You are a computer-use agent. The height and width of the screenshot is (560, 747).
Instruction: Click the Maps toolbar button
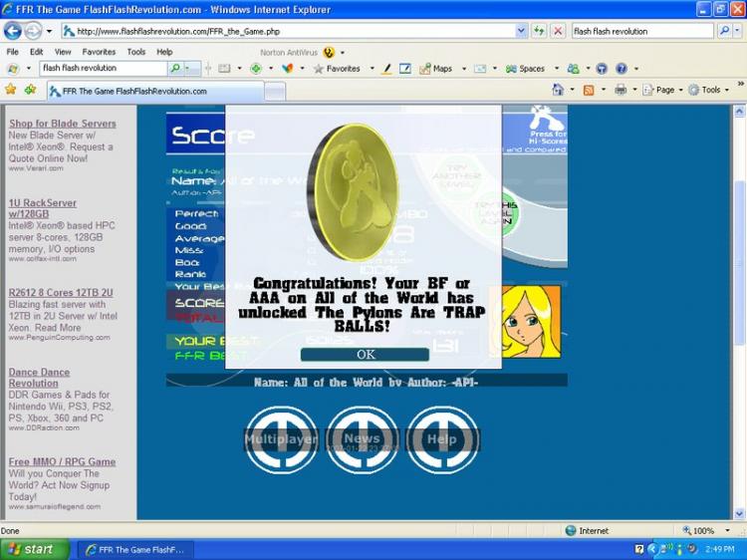(x=436, y=69)
